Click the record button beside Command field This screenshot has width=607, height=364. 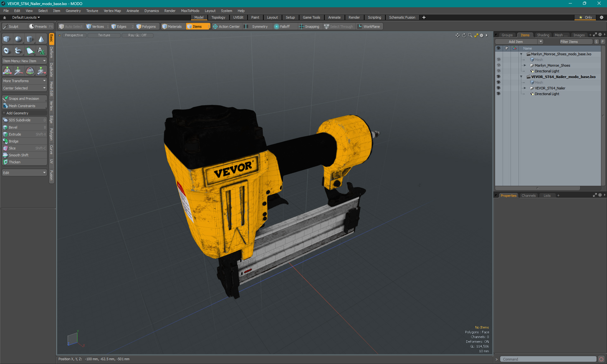point(601,359)
